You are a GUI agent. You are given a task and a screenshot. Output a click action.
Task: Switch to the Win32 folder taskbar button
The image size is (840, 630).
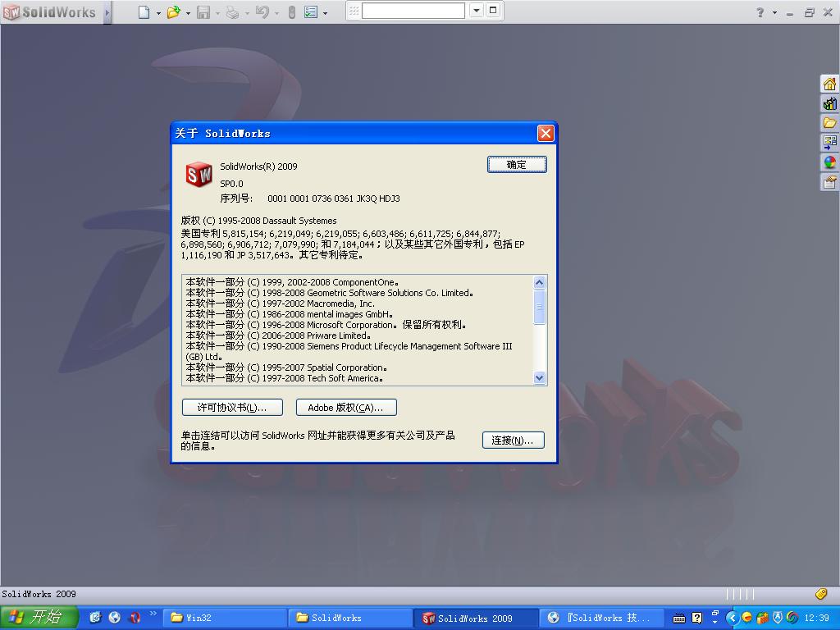[223, 618]
